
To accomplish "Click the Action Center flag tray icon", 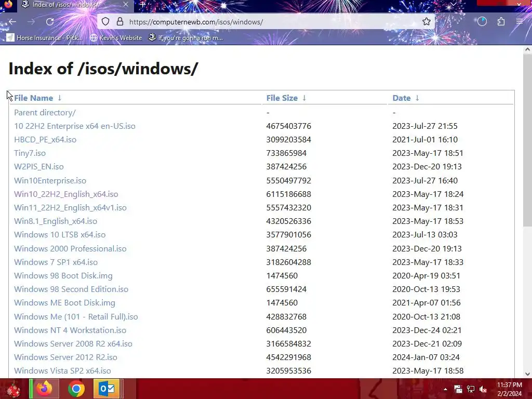I will tap(458, 389).
